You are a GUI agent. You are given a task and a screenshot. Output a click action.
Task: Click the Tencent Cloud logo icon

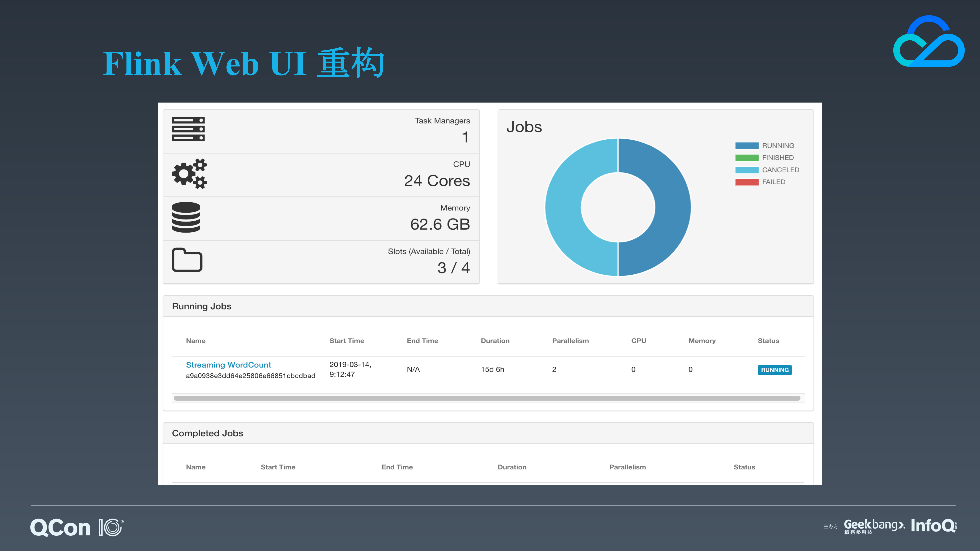point(929,41)
